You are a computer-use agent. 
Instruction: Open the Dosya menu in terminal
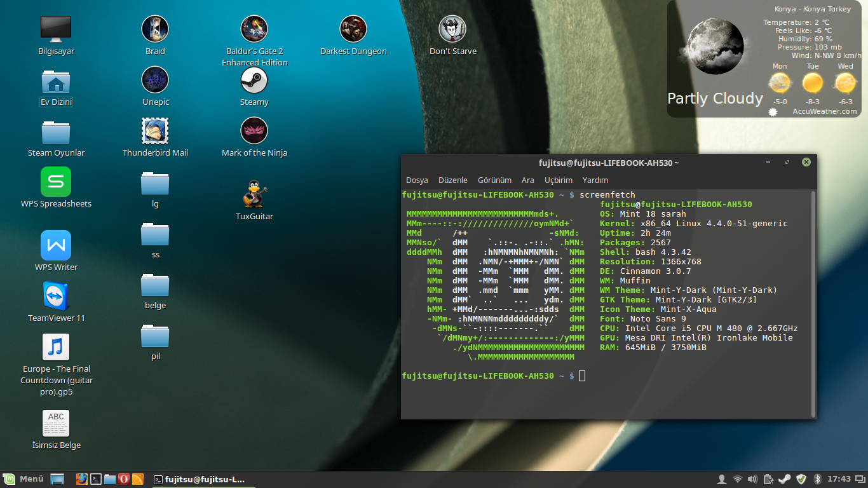(x=417, y=180)
